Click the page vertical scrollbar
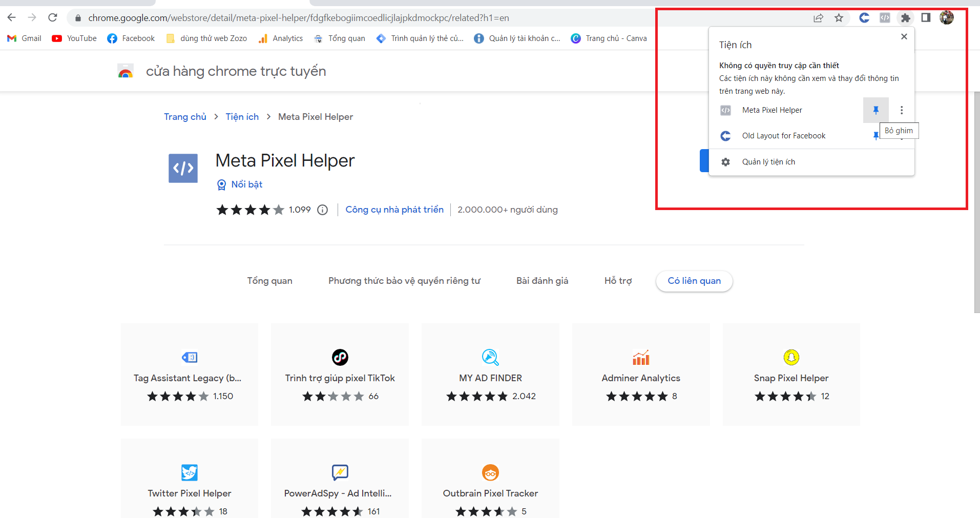 coord(976,202)
